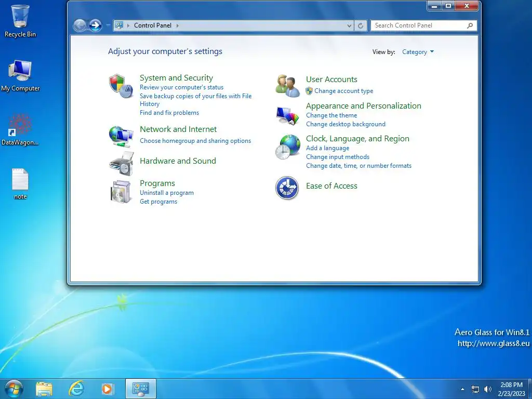Open Ease of Access heading link

pos(331,186)
